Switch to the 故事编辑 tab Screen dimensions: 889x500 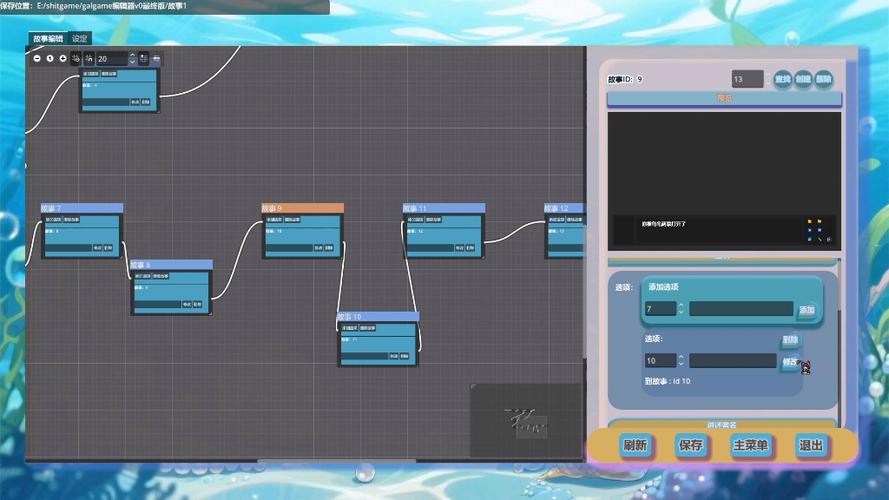[48, 39]
